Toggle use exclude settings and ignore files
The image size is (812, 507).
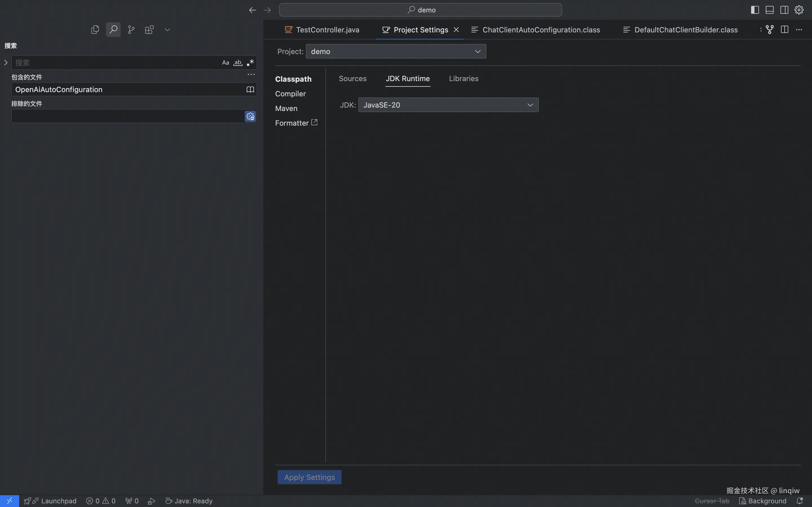[x=250, y=116]
